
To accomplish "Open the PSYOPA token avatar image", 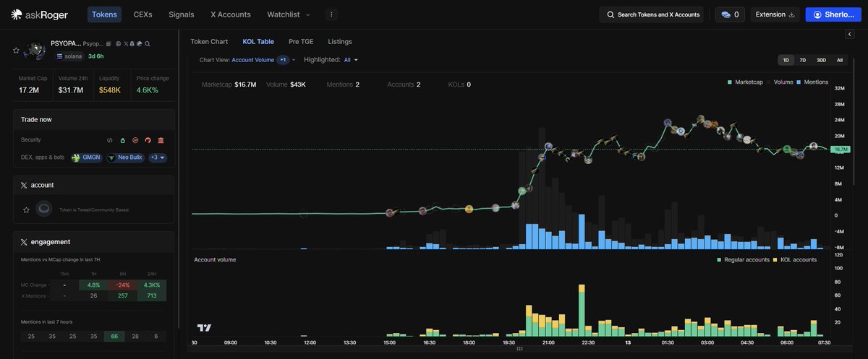I will 34,51.
